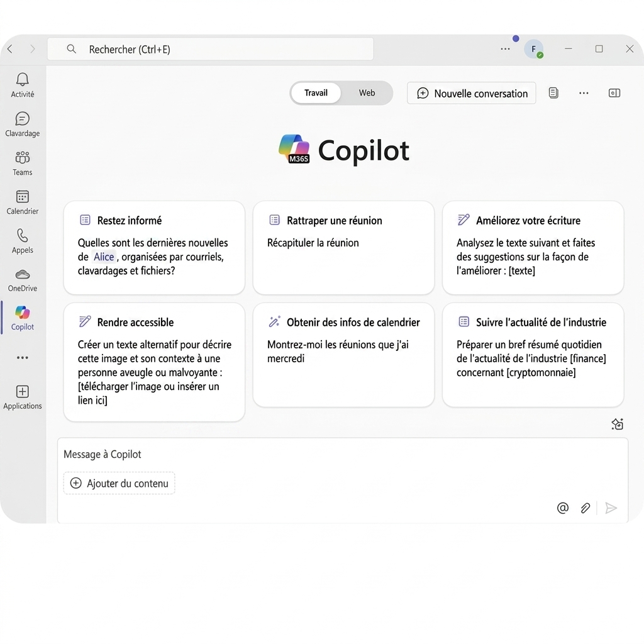Select the Améliorez votre écriture card
Screen dimensions: 644x644
533,248
